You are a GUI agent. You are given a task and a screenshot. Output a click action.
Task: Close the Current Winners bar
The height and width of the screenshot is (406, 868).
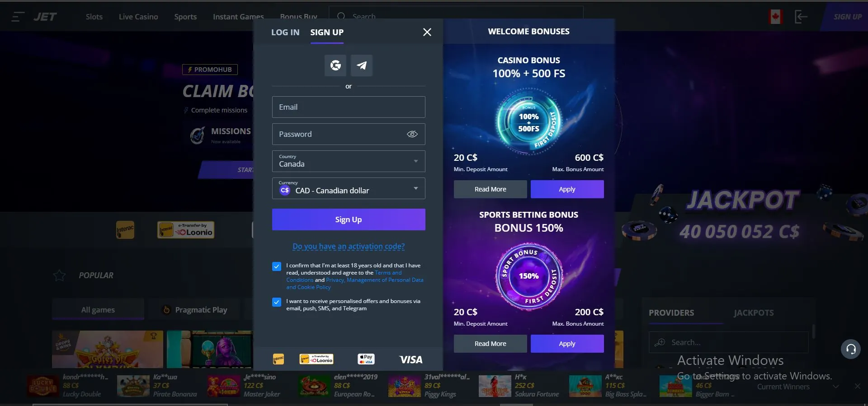(x=858, y=386)
